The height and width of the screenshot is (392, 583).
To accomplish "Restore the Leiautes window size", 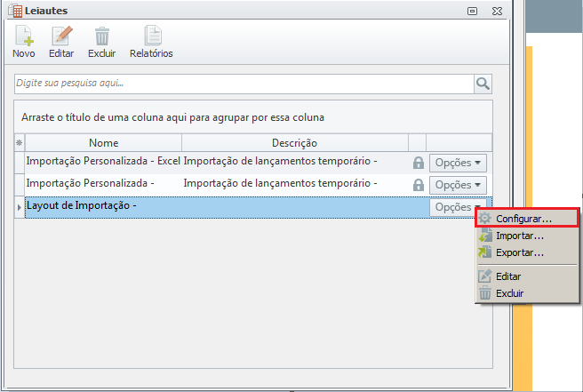I will point(472,12).
